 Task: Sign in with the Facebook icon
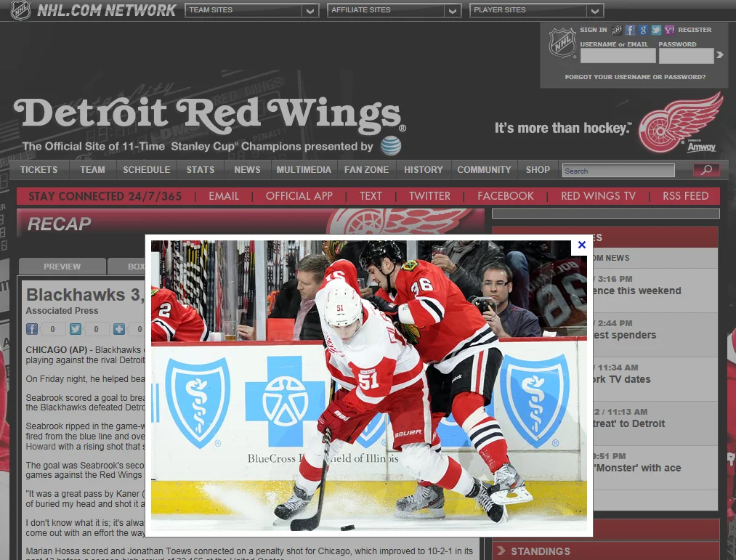tap(630, 30)
